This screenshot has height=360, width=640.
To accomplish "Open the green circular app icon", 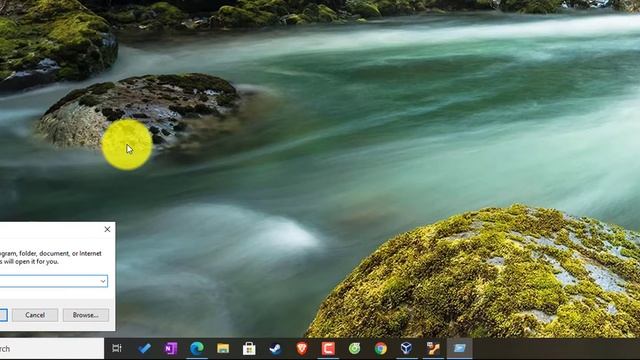I will tap(354, 348).
